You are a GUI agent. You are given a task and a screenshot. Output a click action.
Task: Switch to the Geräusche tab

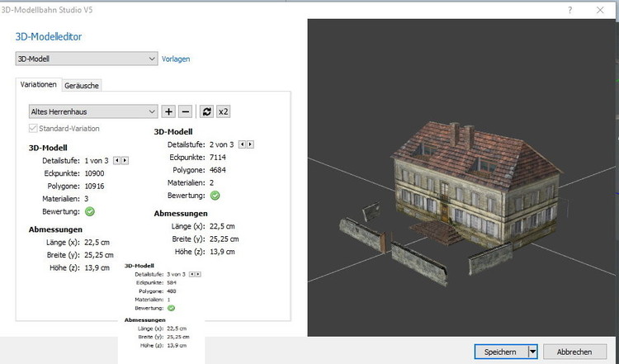click(82, 85)
